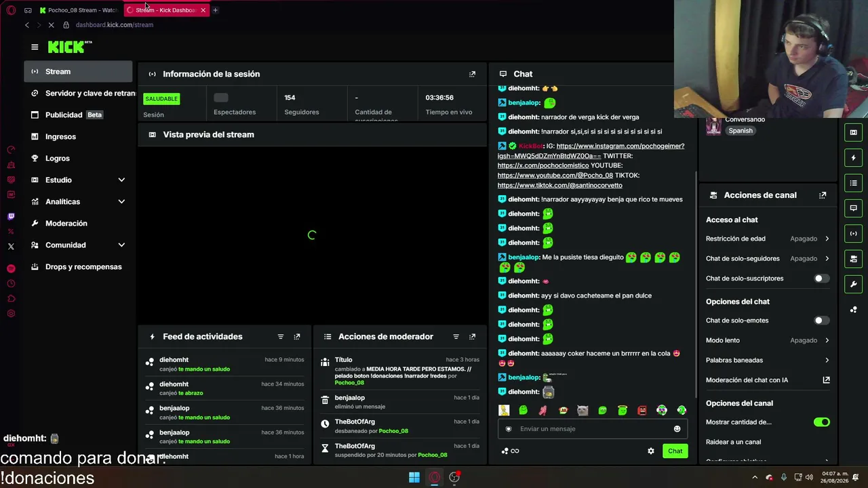
Task: Open the Moderación page
Action: pos(78,223)
